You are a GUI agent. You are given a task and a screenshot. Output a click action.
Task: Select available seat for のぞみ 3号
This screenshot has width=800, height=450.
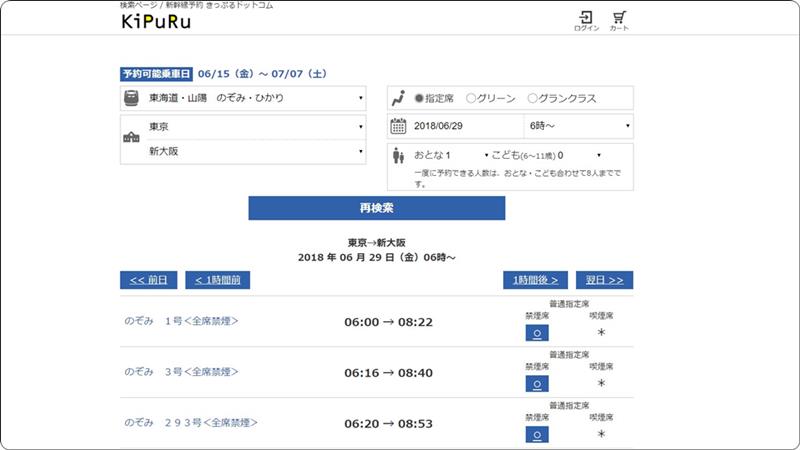[537, 384]
